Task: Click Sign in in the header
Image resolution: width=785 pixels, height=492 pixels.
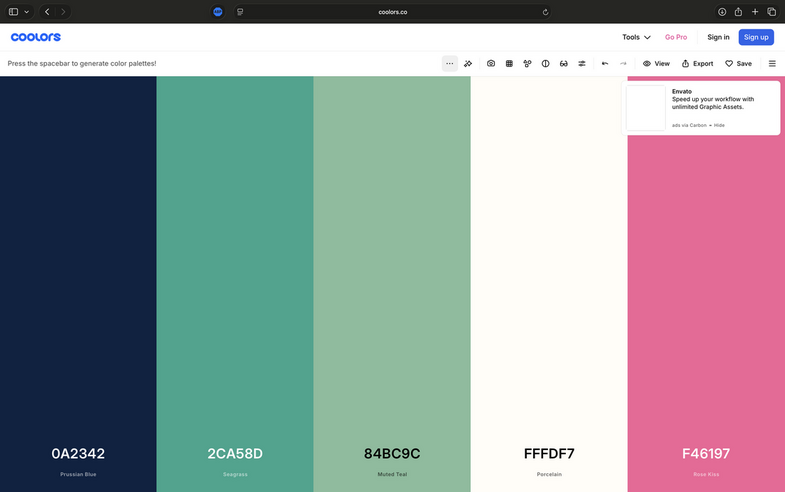Action: pyautogui.click(x=718, y=37)
